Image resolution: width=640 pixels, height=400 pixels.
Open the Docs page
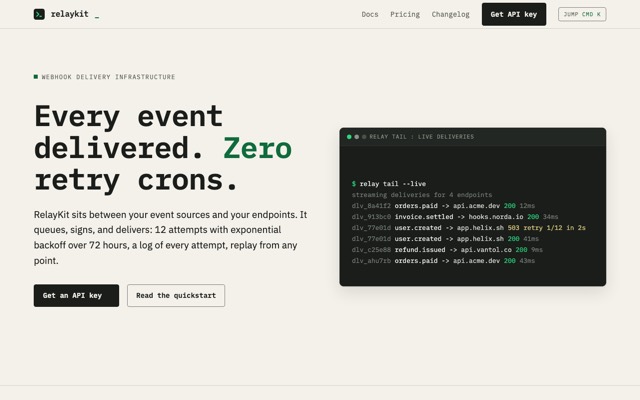click(370, 14)
